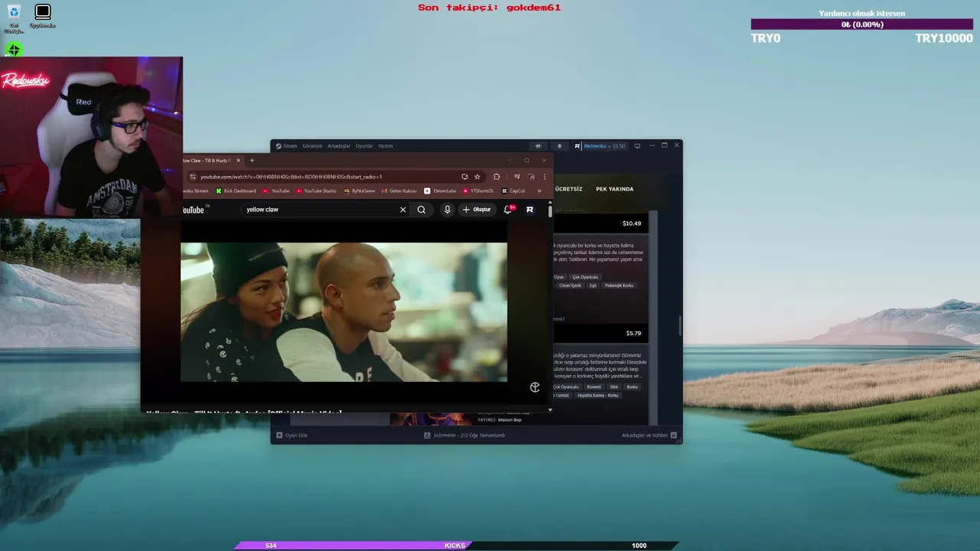Image resolution: width=980 pixels, height=551 pixels.
Task: Click Steam store page scrollbar
Action: [x=679, y=327]
